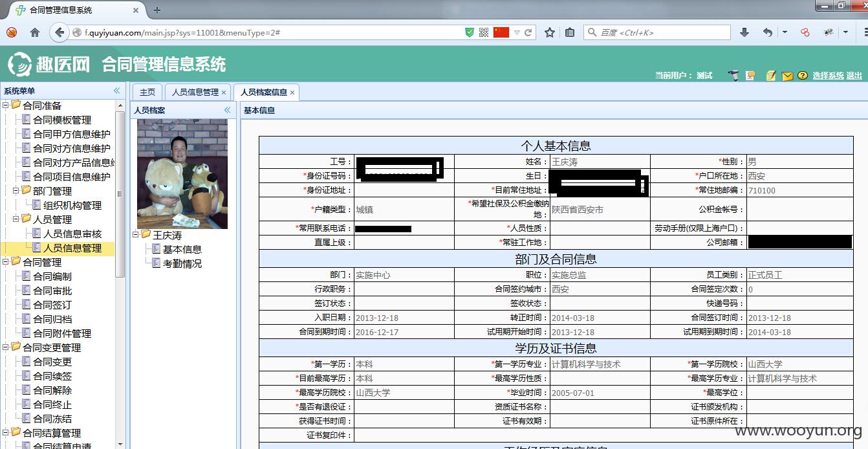The width and height of the screenshot is (868, 449).
Task: Collapse the 合同管理 tree folder
Action: click(x=5, y=261)
